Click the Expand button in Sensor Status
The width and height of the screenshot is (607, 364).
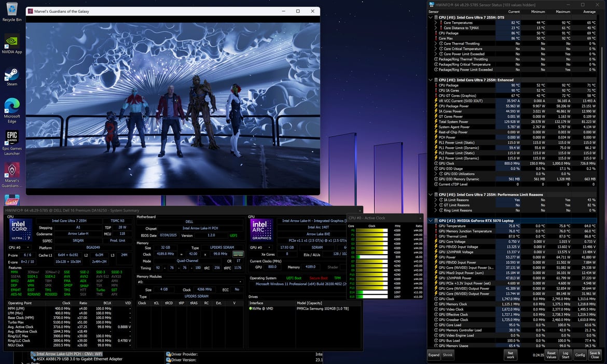pos(434,355)
